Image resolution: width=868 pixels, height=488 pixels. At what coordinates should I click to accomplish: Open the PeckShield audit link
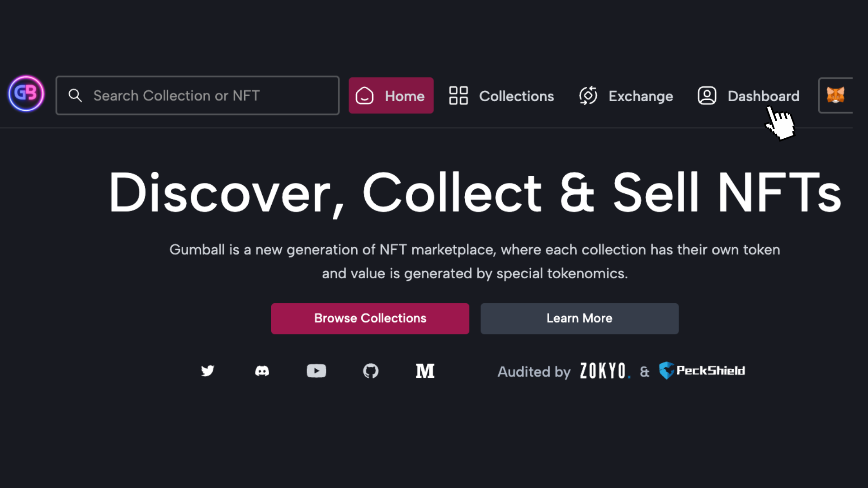[x=702, y=371]
